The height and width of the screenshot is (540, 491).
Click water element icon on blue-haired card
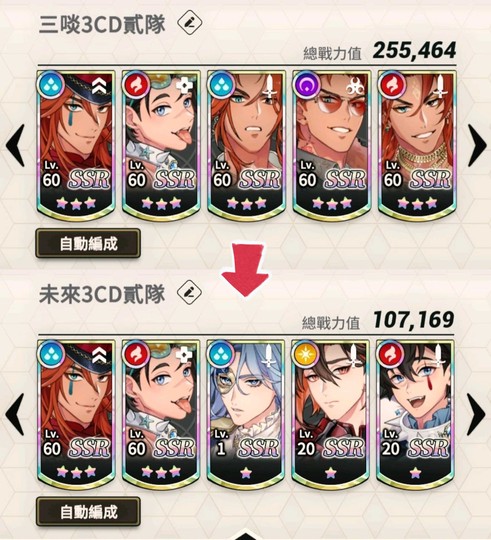(x=220, y=354)
